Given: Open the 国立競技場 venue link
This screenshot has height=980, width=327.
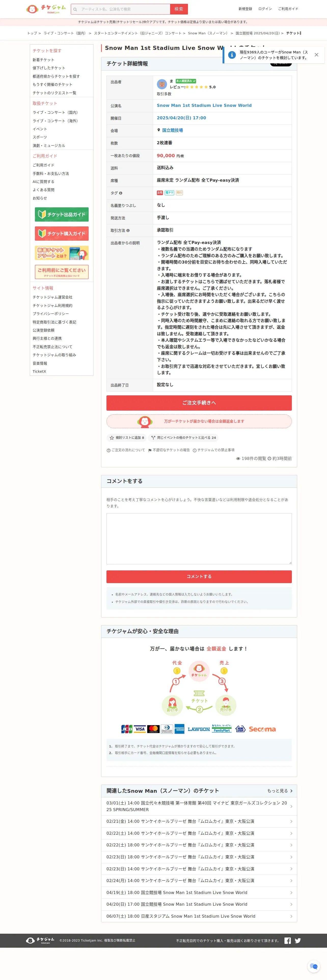Looking at the screenshot, I should (x=172, y=130).
